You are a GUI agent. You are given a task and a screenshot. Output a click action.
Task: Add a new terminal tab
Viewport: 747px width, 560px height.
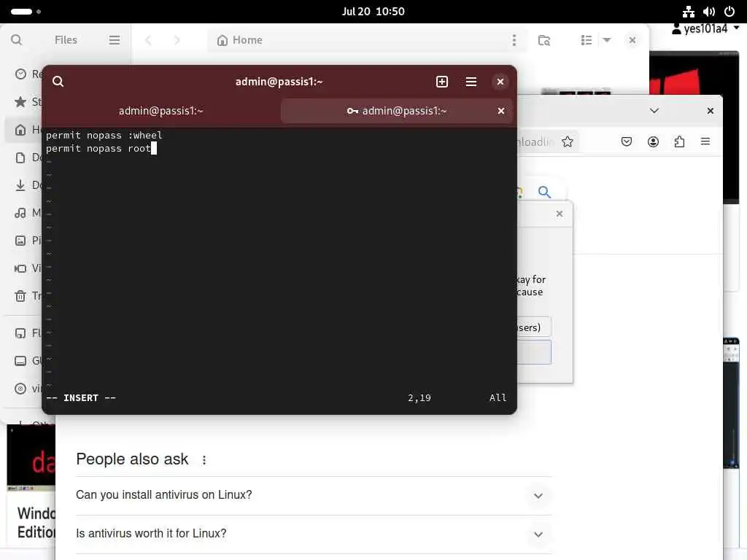(441, 82)
